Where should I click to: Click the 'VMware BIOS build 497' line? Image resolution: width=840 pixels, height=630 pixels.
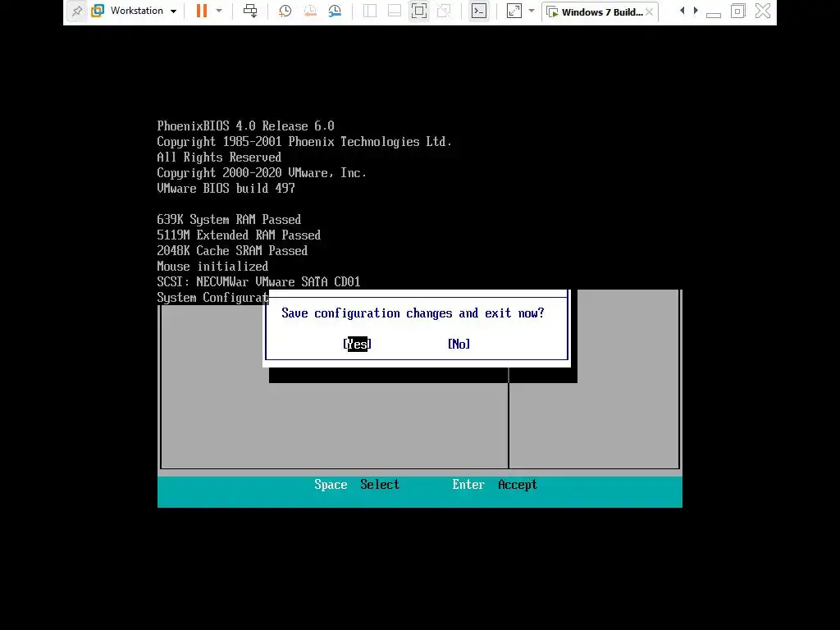tap(226, 189)
